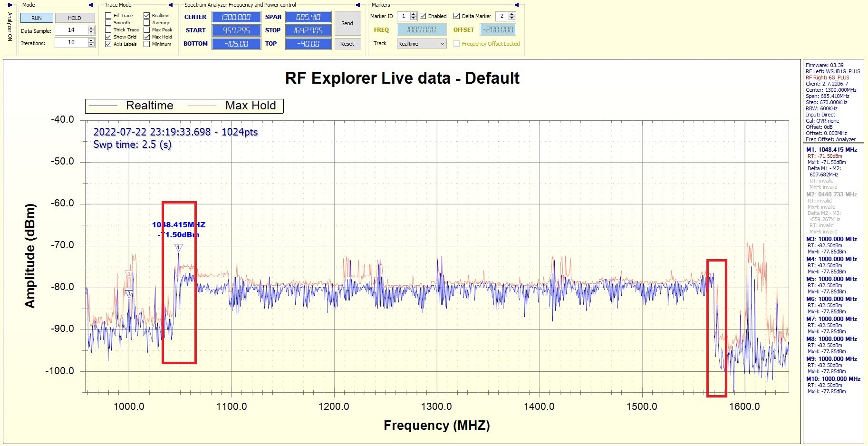Open the Track dropdown set to Realtime

point(422,44)
